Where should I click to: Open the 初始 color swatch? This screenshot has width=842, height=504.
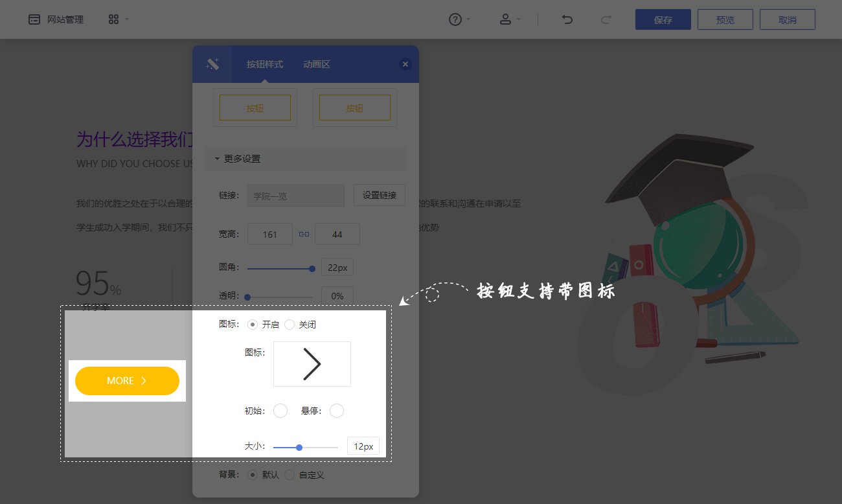280,411
